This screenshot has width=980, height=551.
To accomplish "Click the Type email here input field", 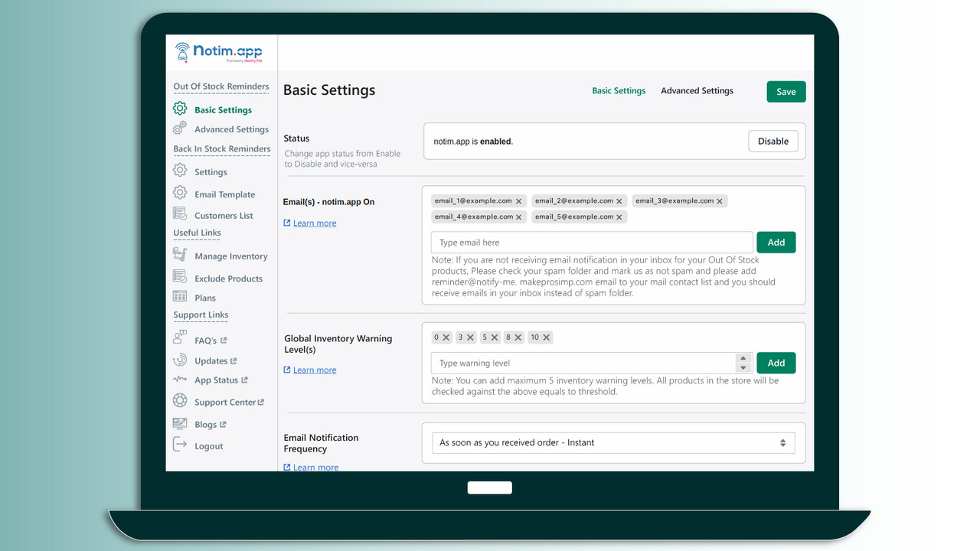I will (590, 242).
